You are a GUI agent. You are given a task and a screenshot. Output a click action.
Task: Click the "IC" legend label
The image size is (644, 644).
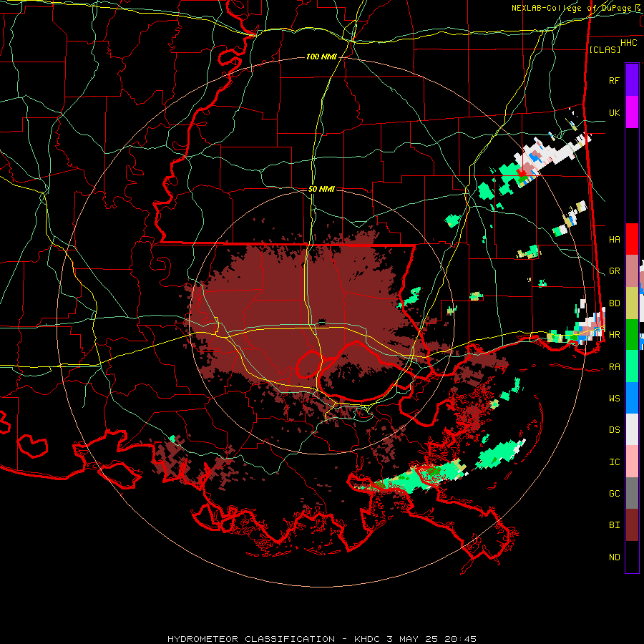[614, 462]
